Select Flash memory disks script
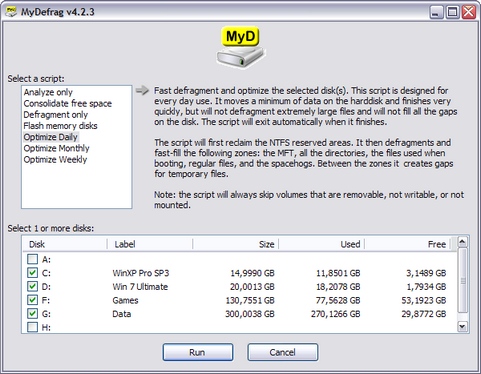 (x=60, y=126)
